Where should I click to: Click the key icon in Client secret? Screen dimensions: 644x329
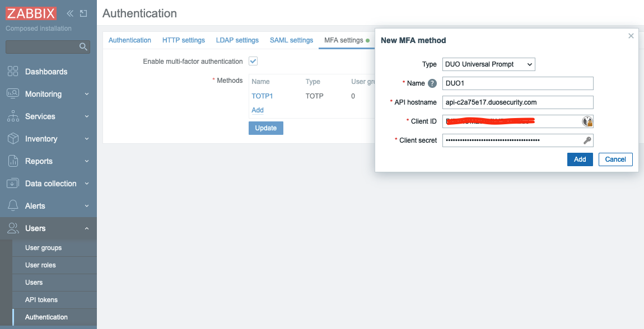(x=587, y=140)
